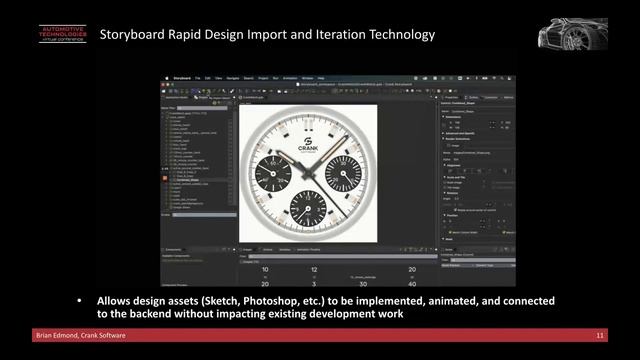Viewport: 640px width, 360px height.
Task: Collapse the Scale and Tile section
Action: (x=444, y=177)
